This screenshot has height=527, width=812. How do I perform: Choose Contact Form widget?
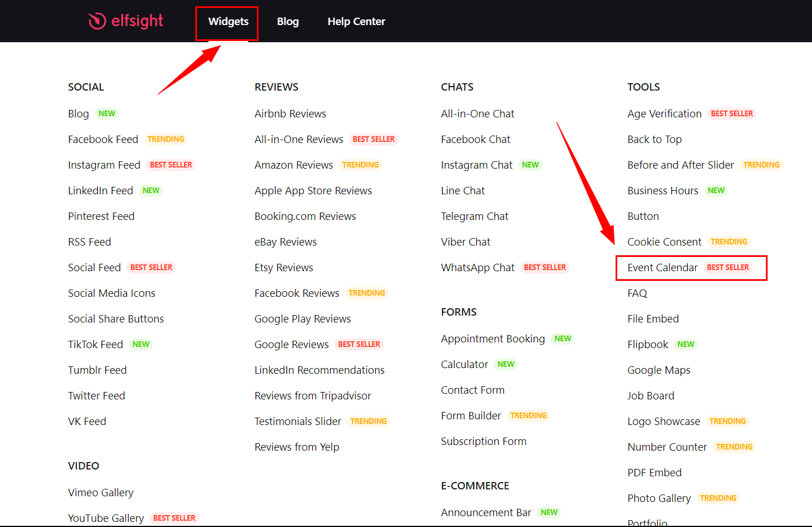click(x=473, y=390)
